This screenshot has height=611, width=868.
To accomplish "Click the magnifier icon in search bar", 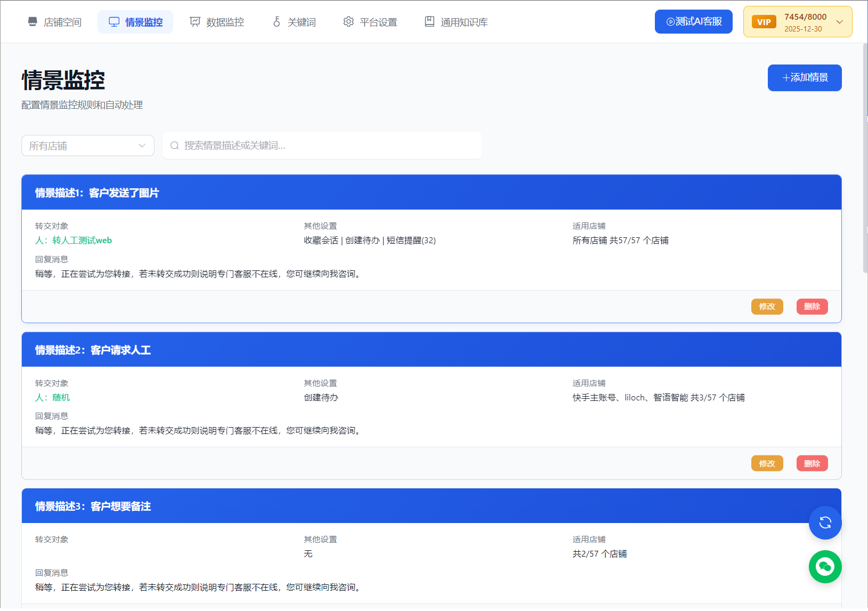I will click(x=175, y=145).
